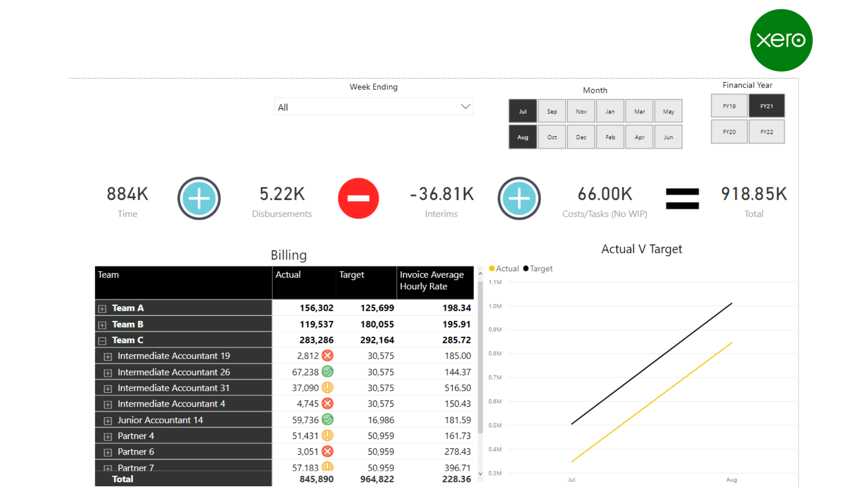Select the Feb month slicer

coord(610,137)
